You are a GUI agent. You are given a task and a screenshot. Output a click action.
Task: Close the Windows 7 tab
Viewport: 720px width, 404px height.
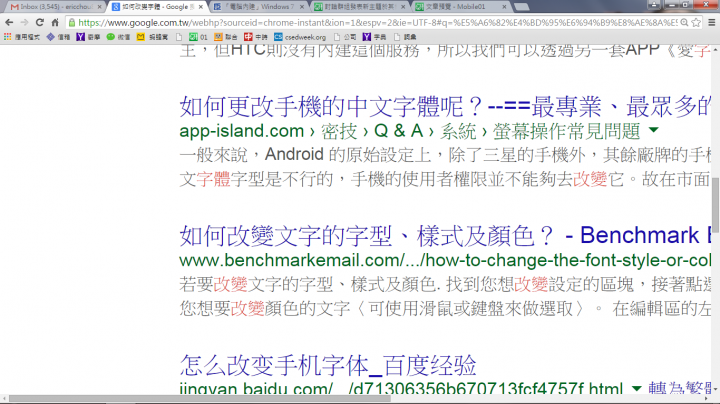pos(302,7)
